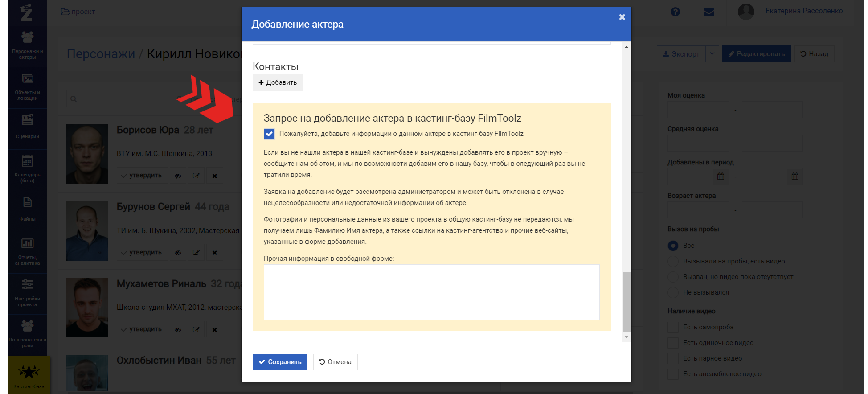This screenshot has width=868, height=394.
Task: Open Борисов Юра photo thumbnail
Action: tap(87, 154)
